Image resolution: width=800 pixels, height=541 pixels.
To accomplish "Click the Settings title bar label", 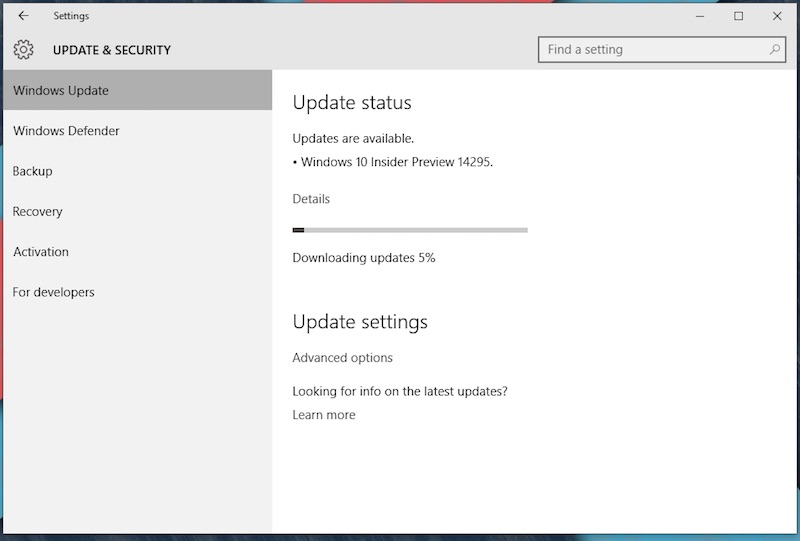I will [x=71, y=16].
